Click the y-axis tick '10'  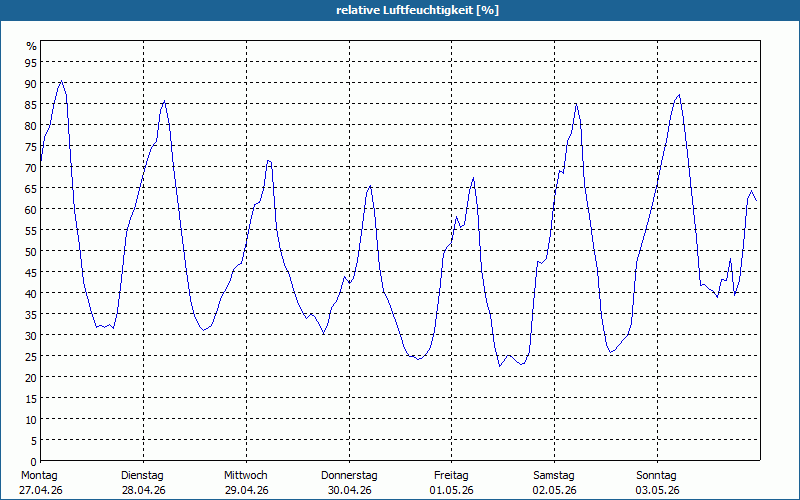[31, 420]
